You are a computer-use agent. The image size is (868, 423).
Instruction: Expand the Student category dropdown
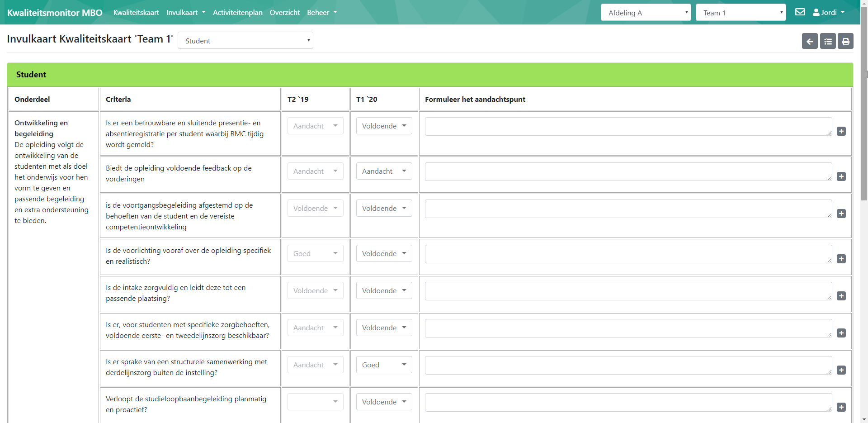tap(245, 41)
